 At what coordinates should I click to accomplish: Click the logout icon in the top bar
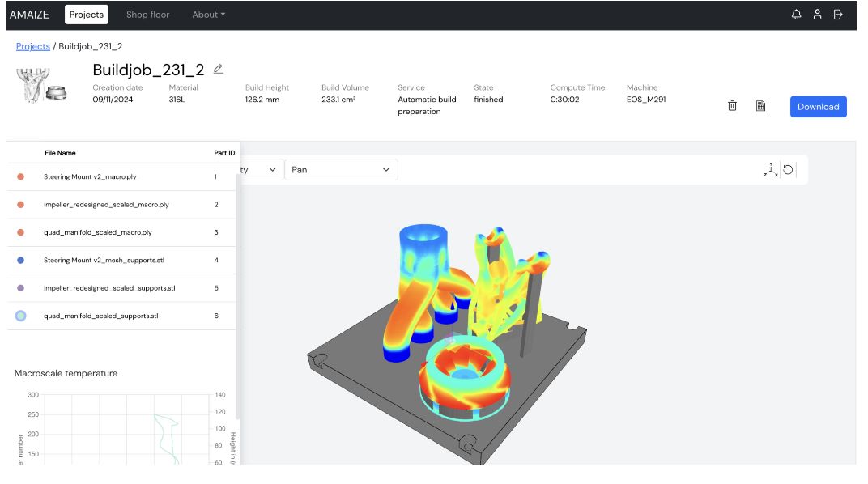(x=838, y=15)
